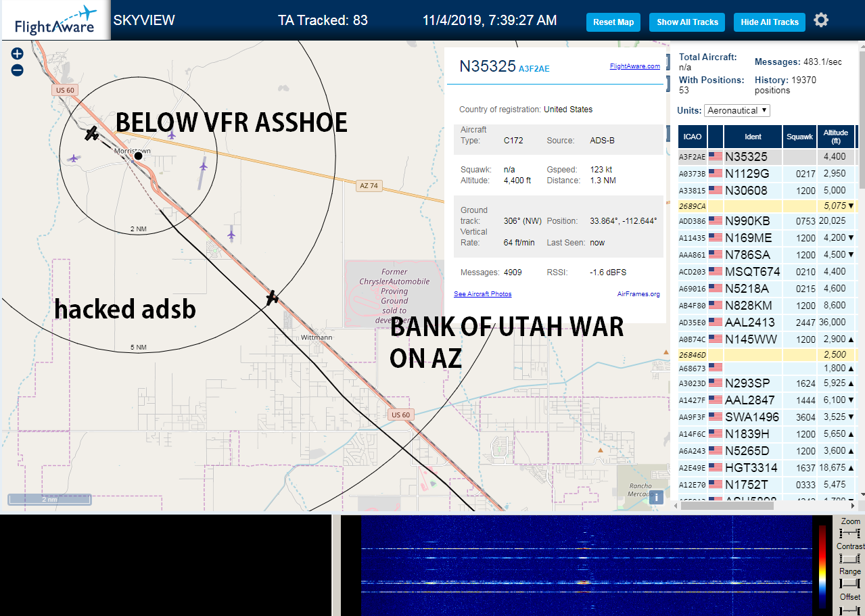Screen dimensions: 865x616
Task: Select the AAL2847 aircraft row
Action: pyautogui.click(x=768, y=400)
